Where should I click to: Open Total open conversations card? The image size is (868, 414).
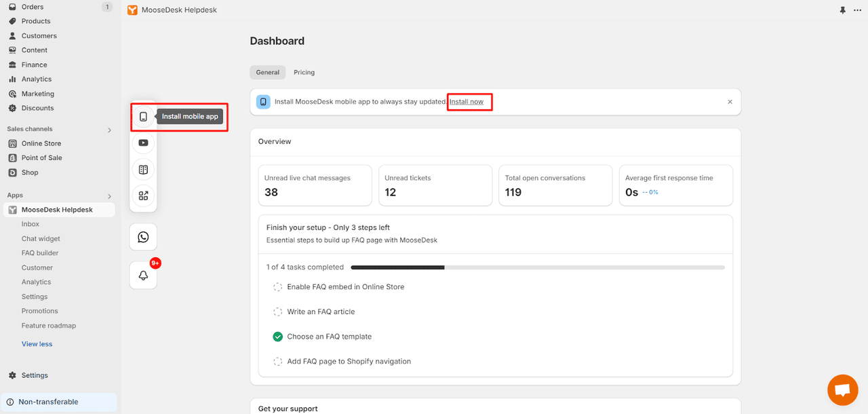555,185
